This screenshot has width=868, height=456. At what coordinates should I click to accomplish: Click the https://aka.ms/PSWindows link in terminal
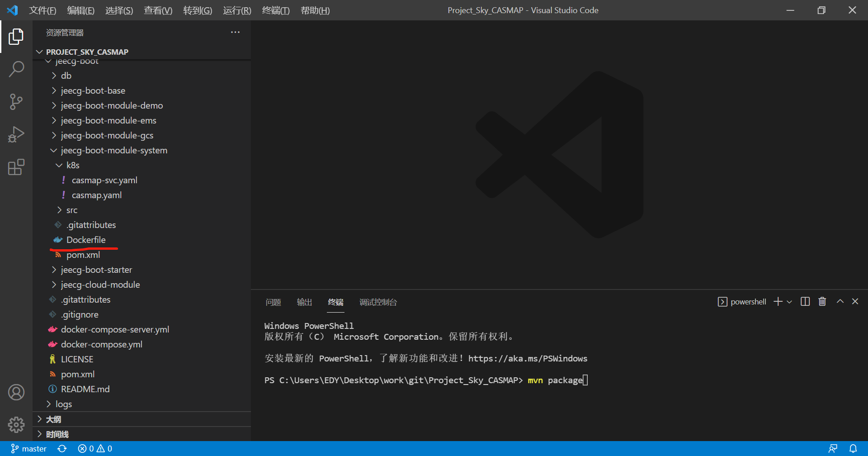(528, 359)
